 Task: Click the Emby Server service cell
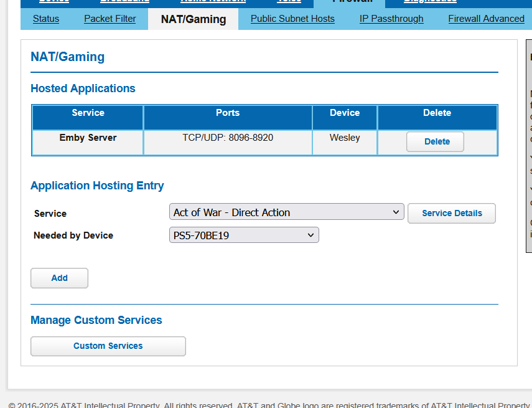pos(88,143)
